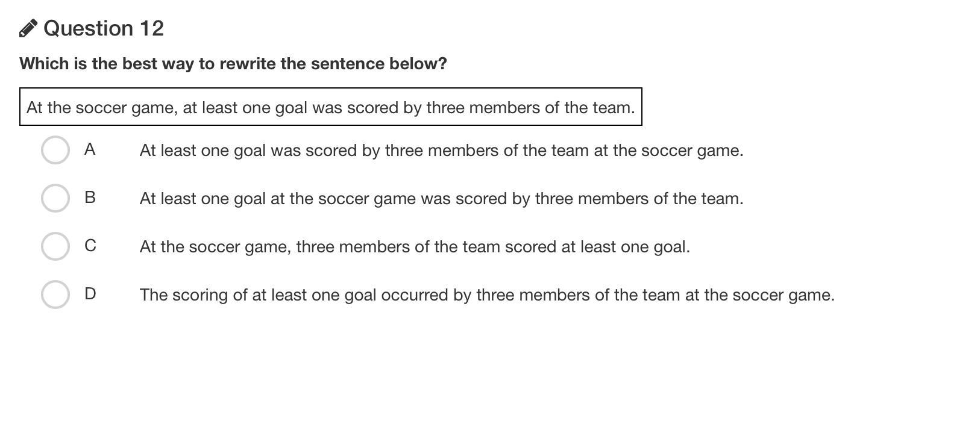Viewport: 980px width, 430px height.
Task: Mark radio button for option D
Action: 55,294
